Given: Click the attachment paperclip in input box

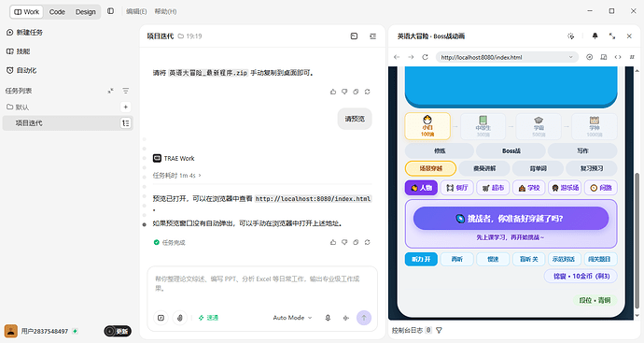Looking at the screenshot, I should click(x=180, y=318).
